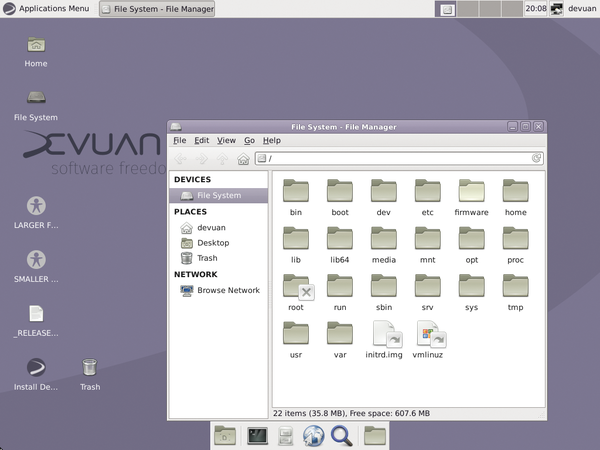600x450 pixels.
Task: Click the Forward arrow in toolbar
Action: (x=202, y=158)
